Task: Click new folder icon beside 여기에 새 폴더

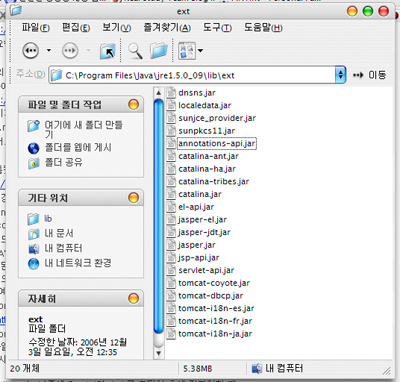Action: coord(33,126)
